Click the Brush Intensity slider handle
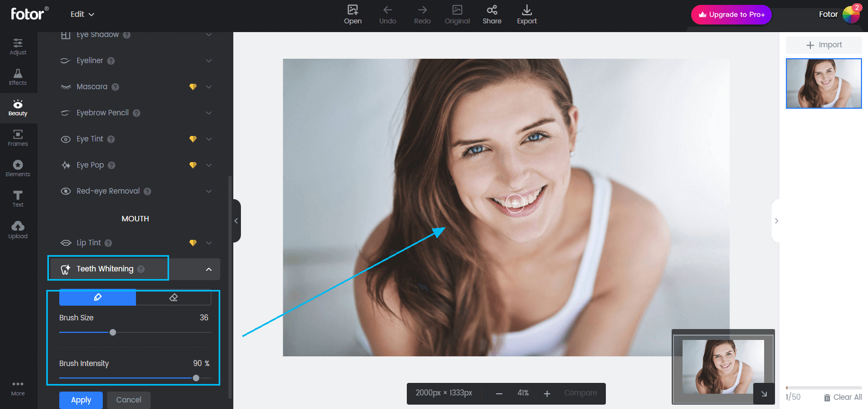The width and height of the screenshot is (868, 409). point(196,378)
